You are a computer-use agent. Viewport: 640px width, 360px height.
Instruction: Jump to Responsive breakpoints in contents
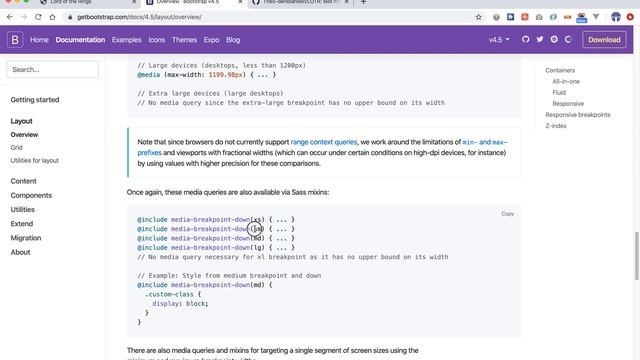pos(578,115)
